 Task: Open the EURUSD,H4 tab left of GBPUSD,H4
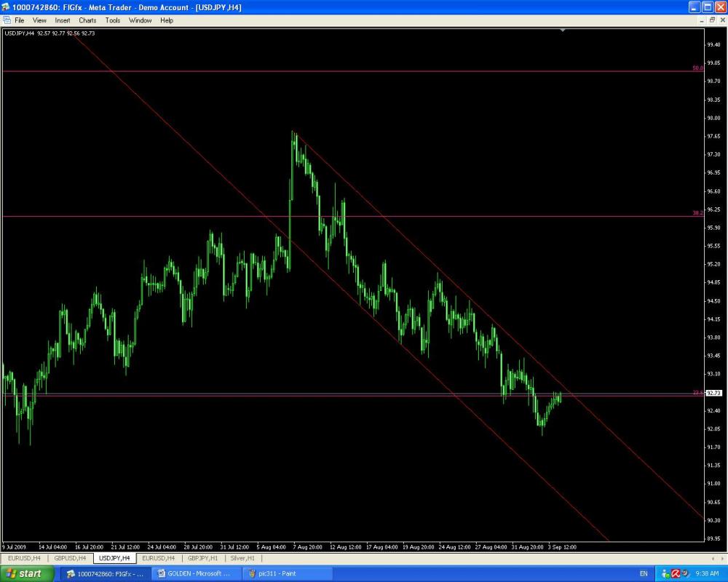coord(24,558)
